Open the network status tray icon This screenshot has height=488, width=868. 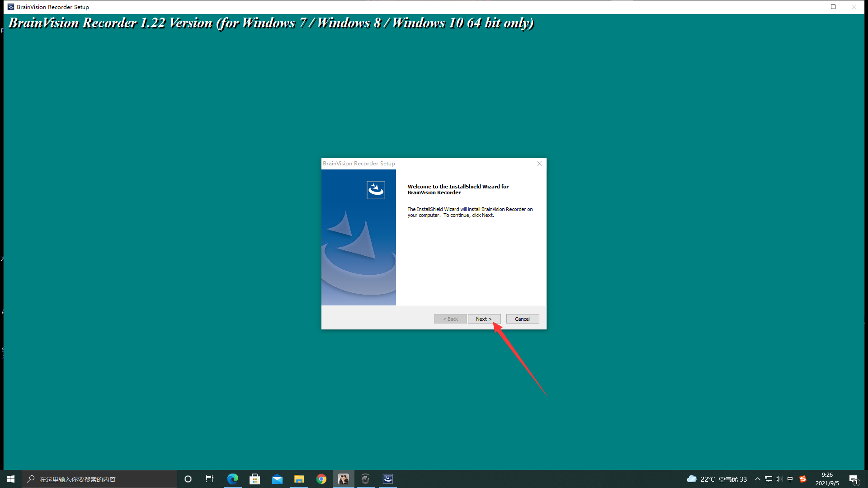click(x=769, y=479)
